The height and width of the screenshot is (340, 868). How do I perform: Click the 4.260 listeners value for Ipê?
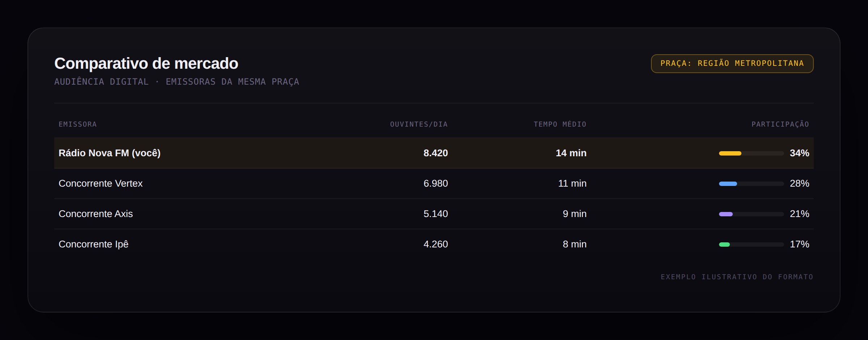[x=436, y=244]
